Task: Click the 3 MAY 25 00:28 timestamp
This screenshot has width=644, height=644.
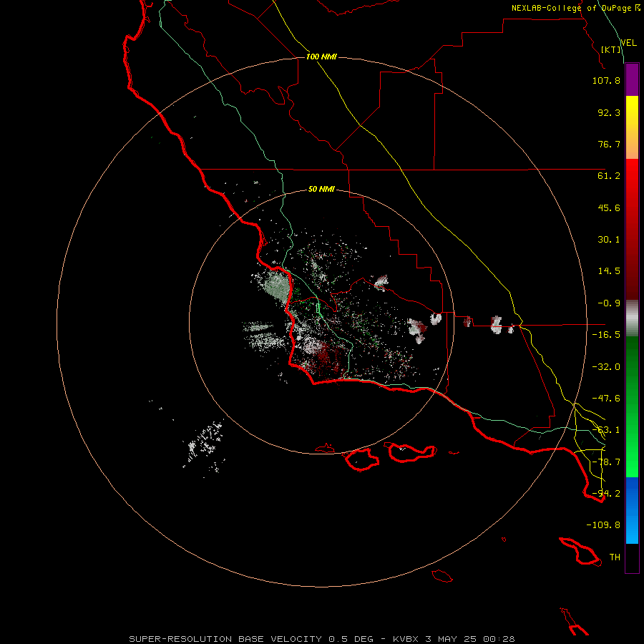Action: pos(470,639)
